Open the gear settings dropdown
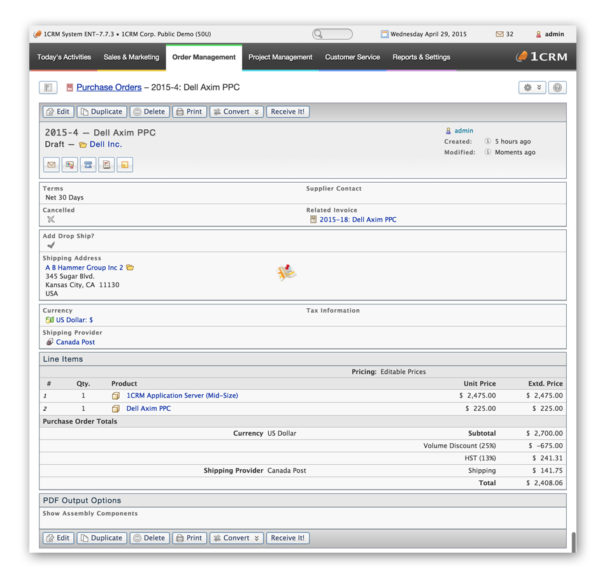The width and height of the screenshot is (600, 575). click(533, 88)
